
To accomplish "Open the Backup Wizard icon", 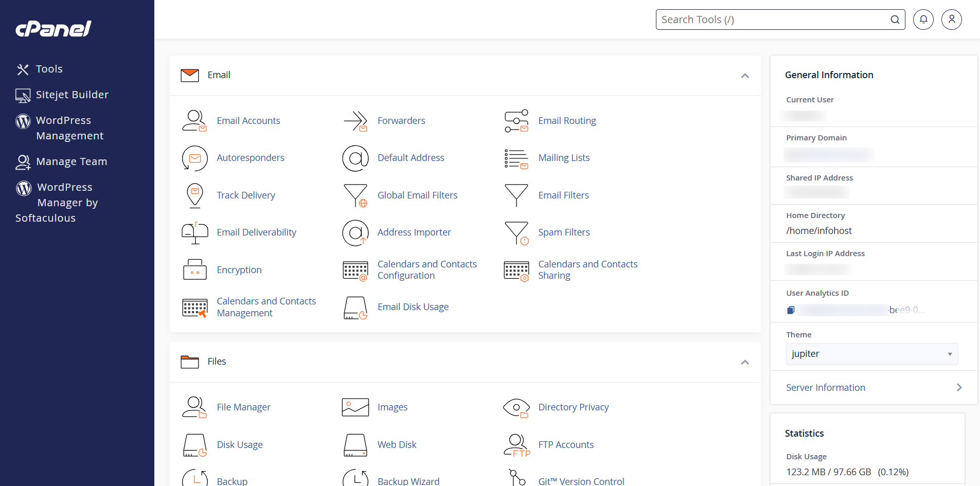I will click(355, 478).
